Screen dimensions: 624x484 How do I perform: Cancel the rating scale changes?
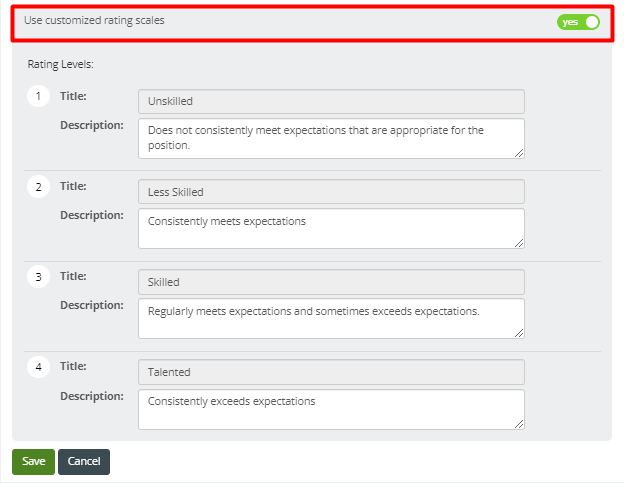[x=84, y=462]
